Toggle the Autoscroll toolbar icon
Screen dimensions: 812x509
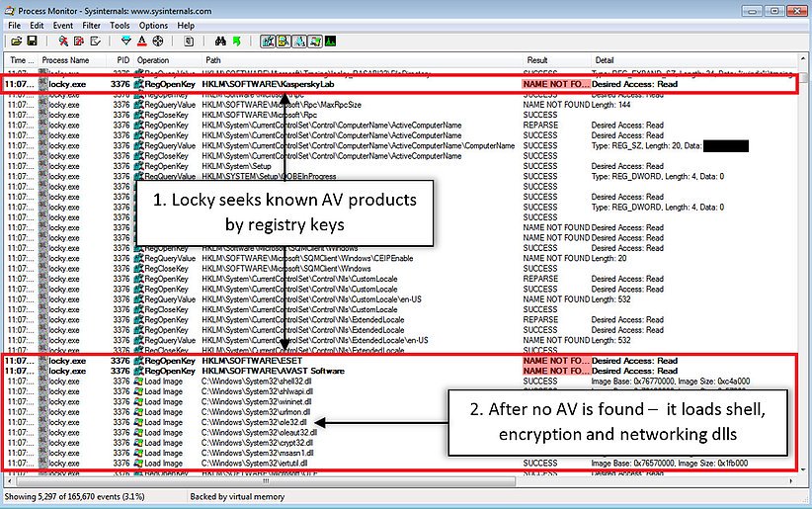pos(79,41)
